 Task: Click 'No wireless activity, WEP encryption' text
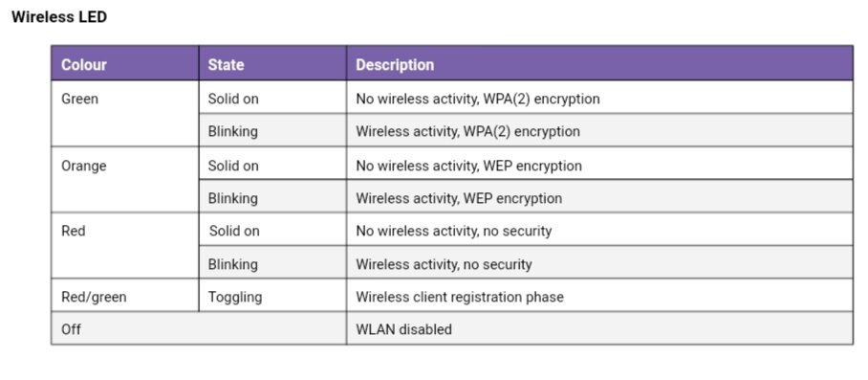click(468, 166)
